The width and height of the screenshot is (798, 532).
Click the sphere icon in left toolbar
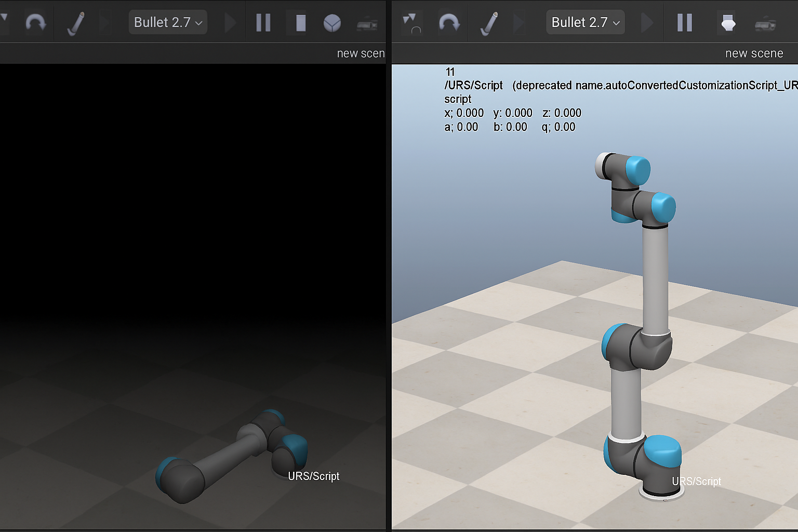pos(332,23)
